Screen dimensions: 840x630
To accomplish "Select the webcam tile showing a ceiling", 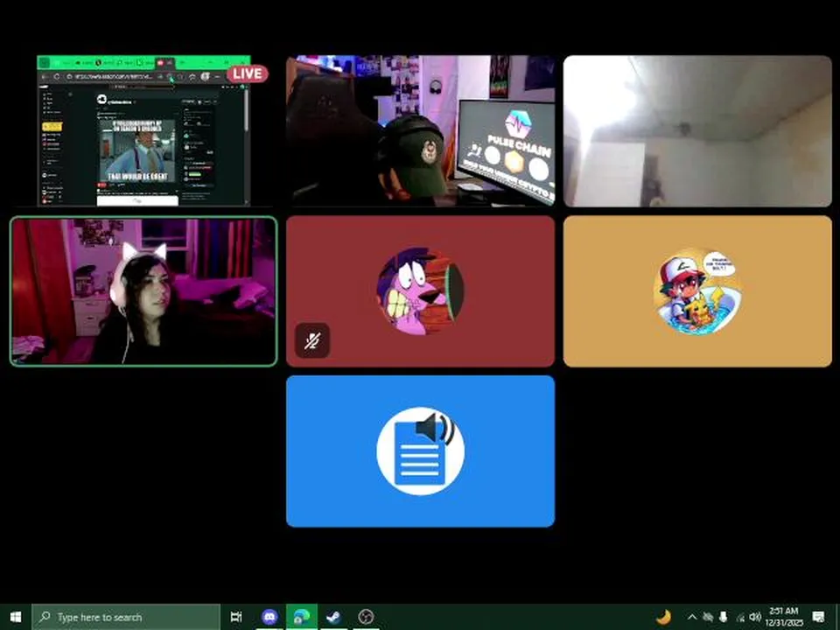I will 697,130.
